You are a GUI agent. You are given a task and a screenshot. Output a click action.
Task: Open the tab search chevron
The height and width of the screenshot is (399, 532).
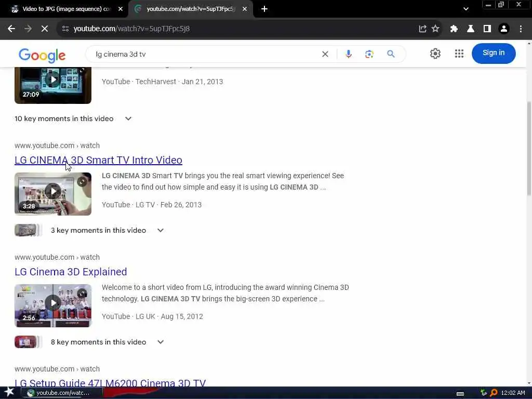tap(466, 9)
